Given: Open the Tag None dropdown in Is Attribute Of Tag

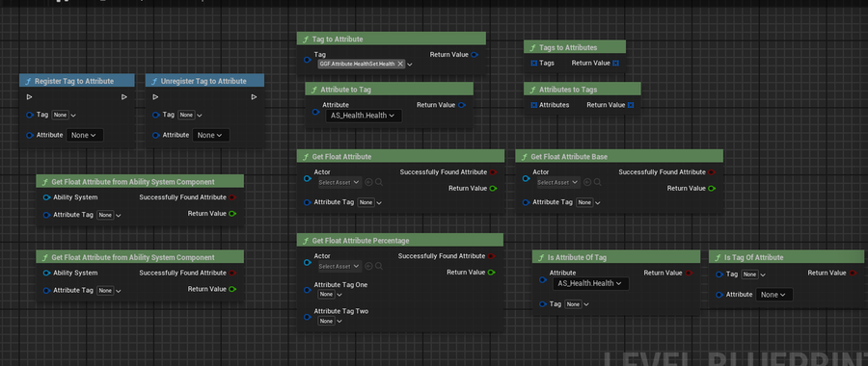Looking at the screenshot, I should 578,304.
